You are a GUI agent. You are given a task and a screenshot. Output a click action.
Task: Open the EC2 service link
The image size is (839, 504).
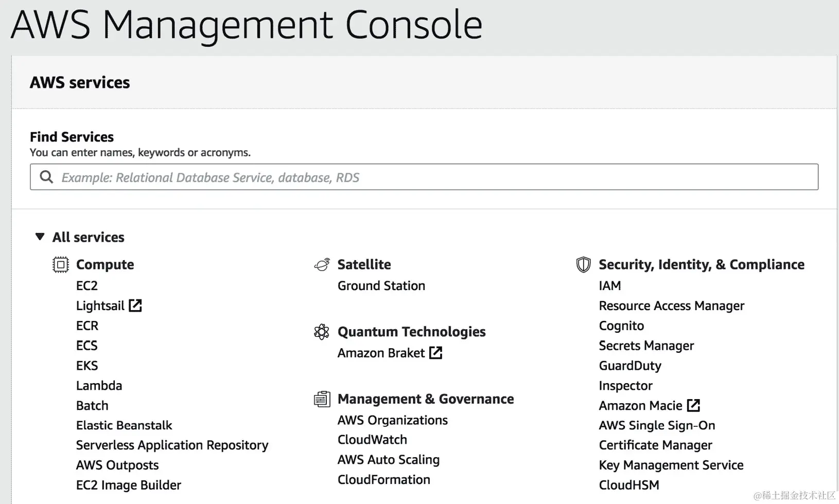click(x=87, y=285)
